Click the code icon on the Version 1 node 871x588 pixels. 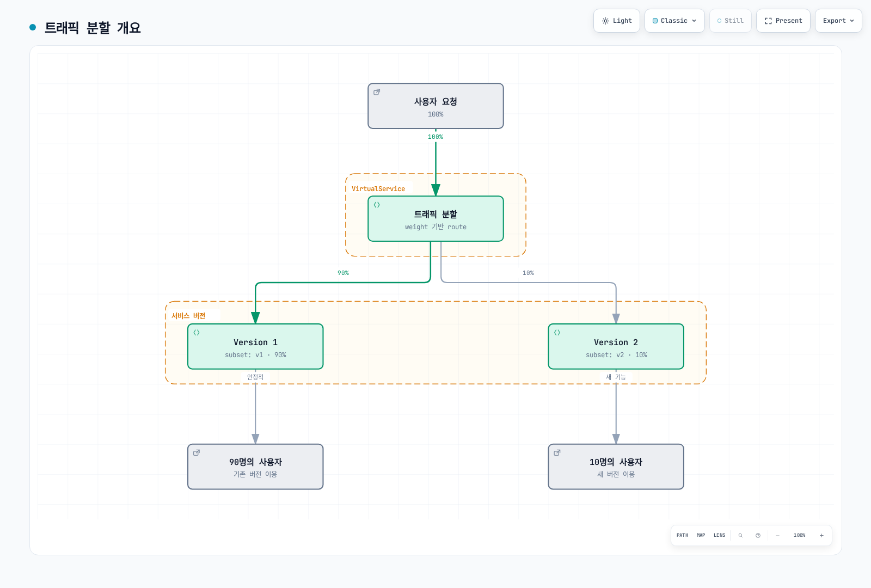[197, 332]
